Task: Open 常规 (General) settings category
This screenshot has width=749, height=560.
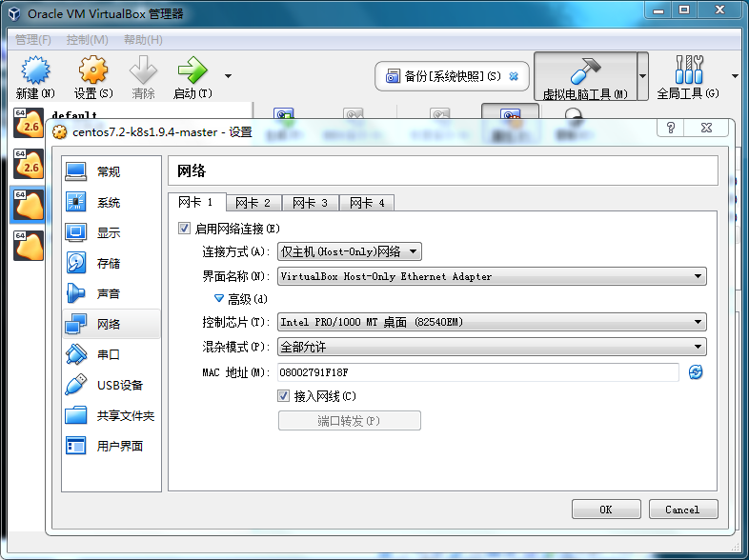Action: pos(111,171)
